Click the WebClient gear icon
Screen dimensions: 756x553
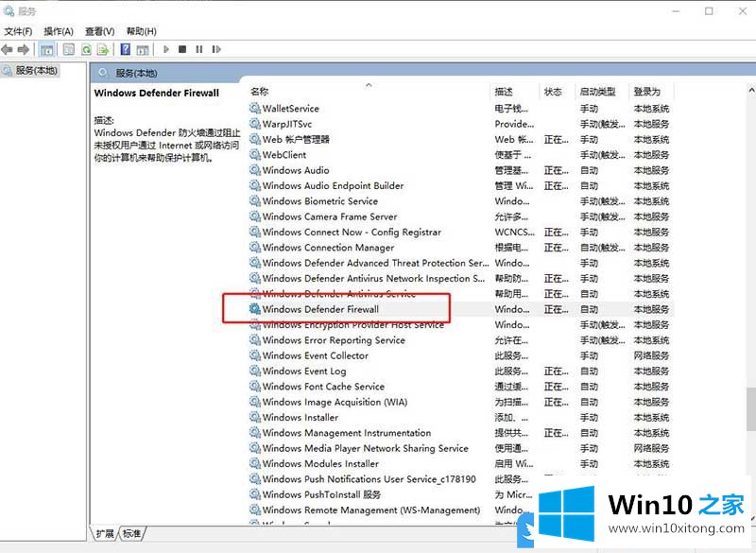pyautogui.click(x=254, y=155)
